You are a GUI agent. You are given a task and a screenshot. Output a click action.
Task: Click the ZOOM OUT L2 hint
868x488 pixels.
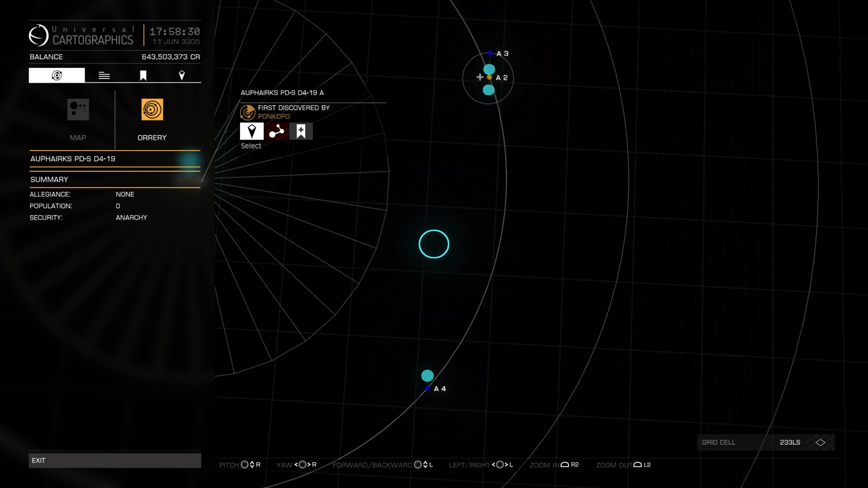click(x=623, y=465)
